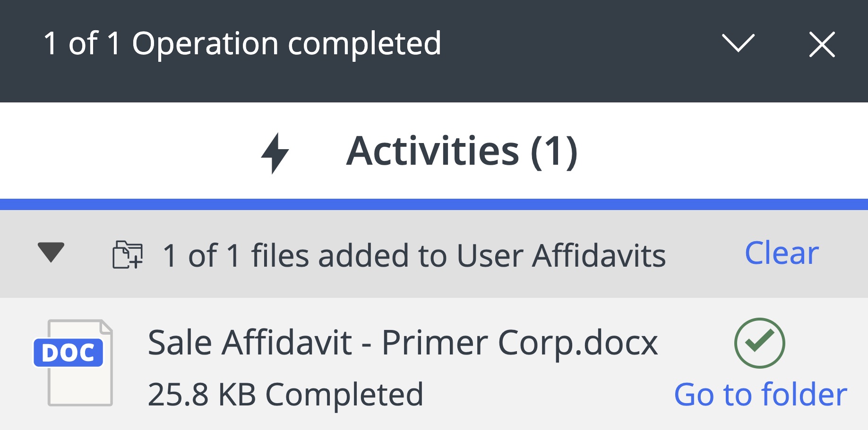Click the '1 of 1 Operation completed' title
The height and width of the screenshot is (430, 868).
click(x=242, y=44)
